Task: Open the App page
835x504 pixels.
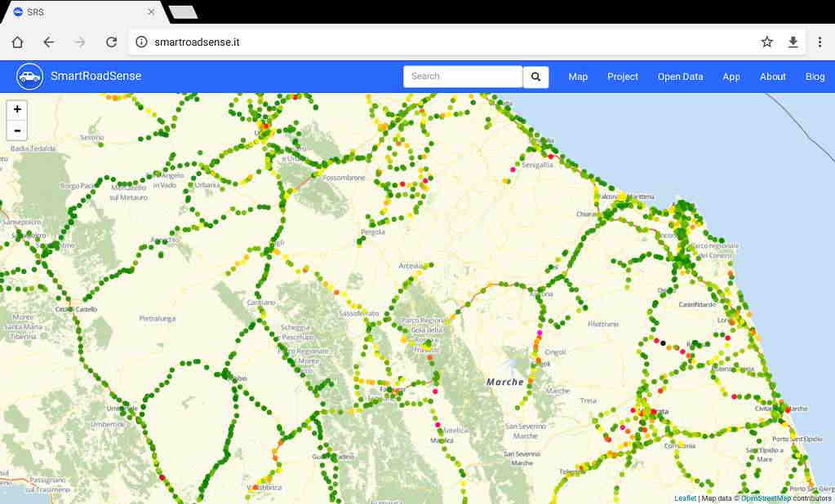Action: [731, 77]
